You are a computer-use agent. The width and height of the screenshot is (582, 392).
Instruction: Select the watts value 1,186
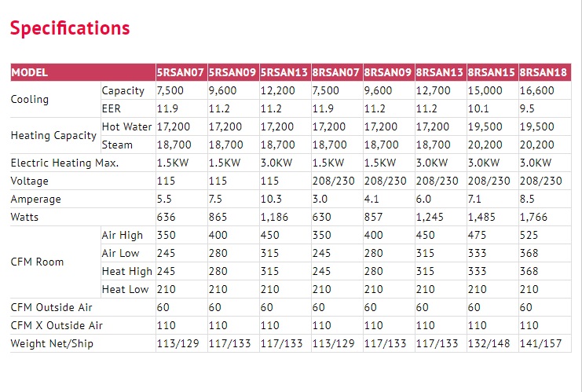pyautogui.click(x=274, y=217)
